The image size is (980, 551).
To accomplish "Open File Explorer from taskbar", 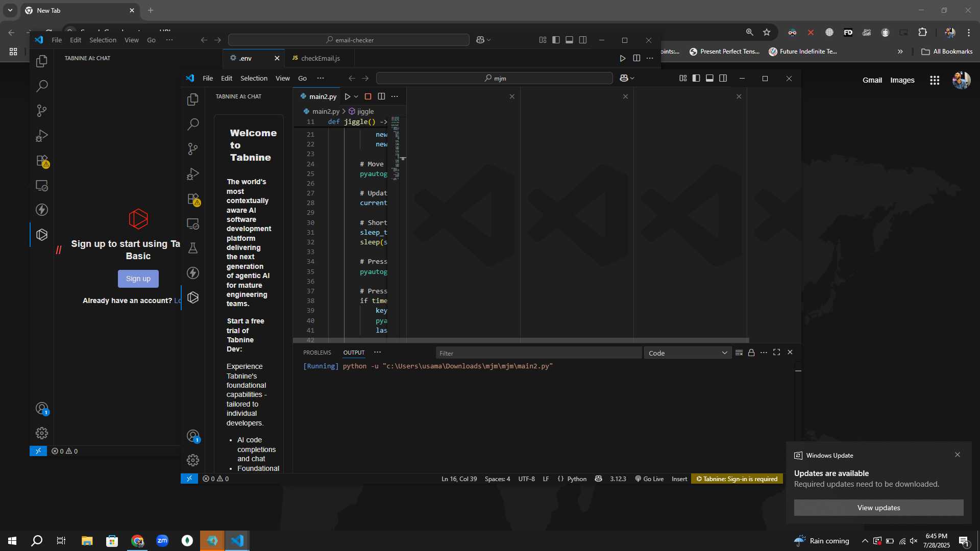I will tap(87, 541).
